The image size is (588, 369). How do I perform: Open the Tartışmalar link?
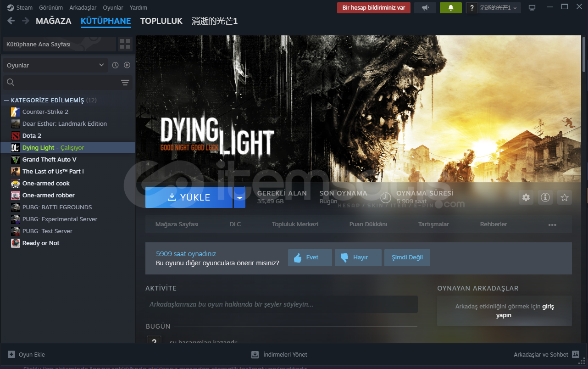tap(434, 224)
